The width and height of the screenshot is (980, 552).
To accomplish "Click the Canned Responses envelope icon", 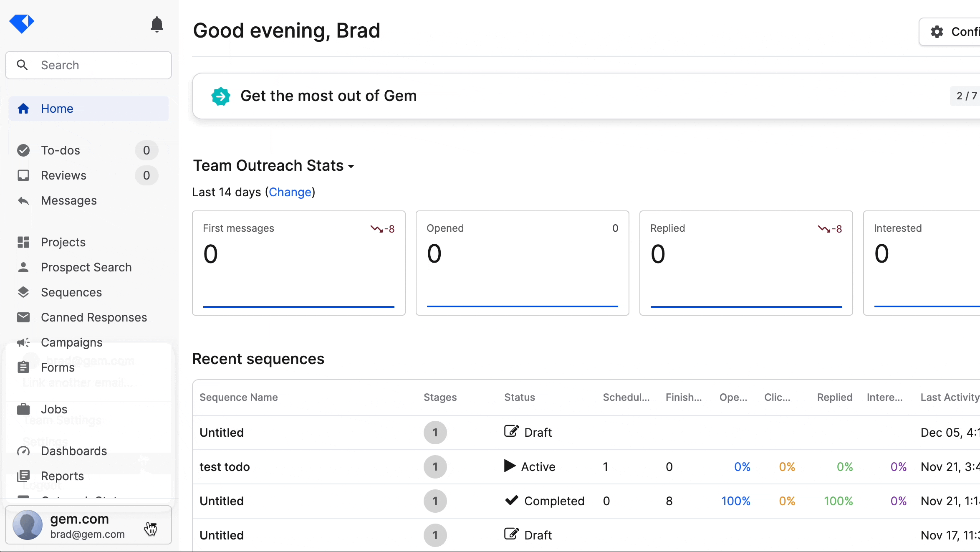I will tap(23, 317).
